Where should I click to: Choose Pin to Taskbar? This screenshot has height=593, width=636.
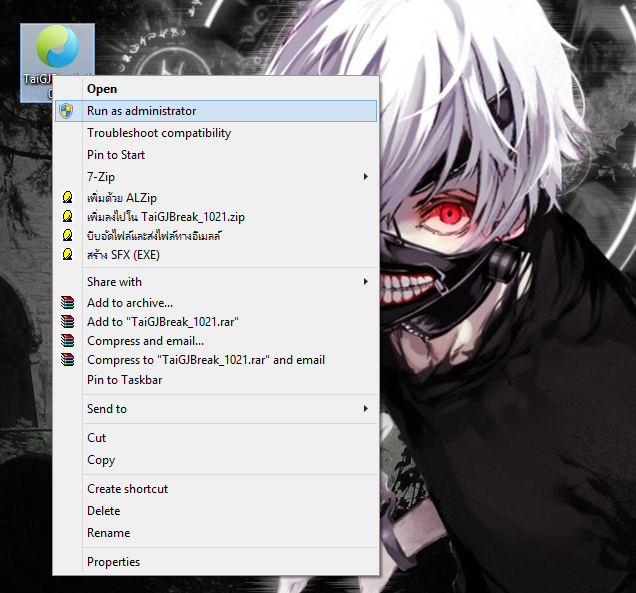coord(216,380)
